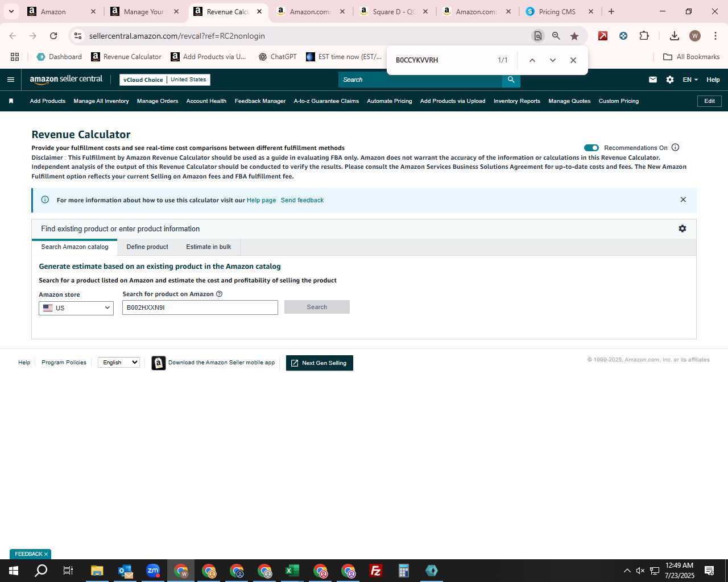Click the Recommendations info icon
728x582 pixels.
675,147
